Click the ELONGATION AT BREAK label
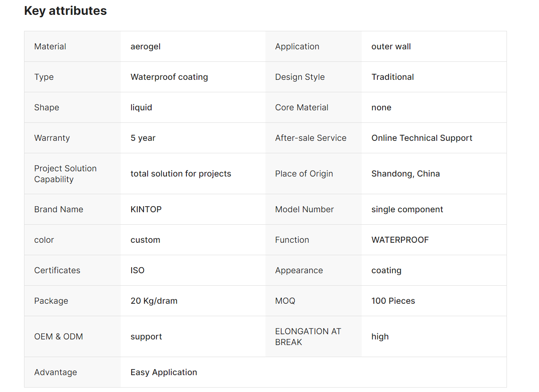This screenshot has height=392, width=539. pos(308,337)
